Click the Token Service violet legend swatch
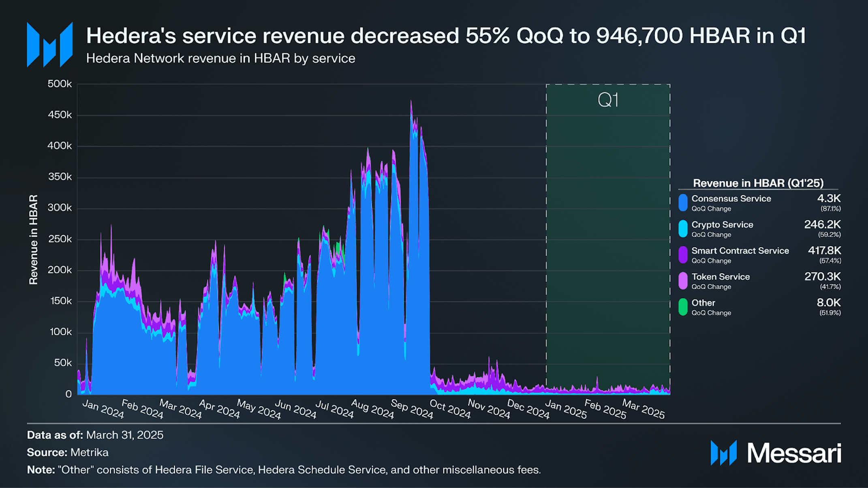Screen dimensions: 868x488 point(683,281)
